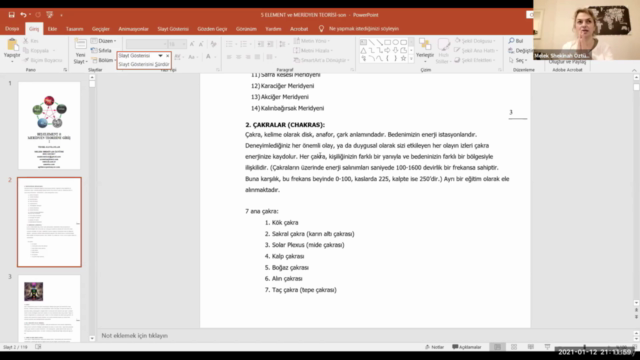
Task: Open Yerleştir arrange options
Action: click(x=425, y=49)
